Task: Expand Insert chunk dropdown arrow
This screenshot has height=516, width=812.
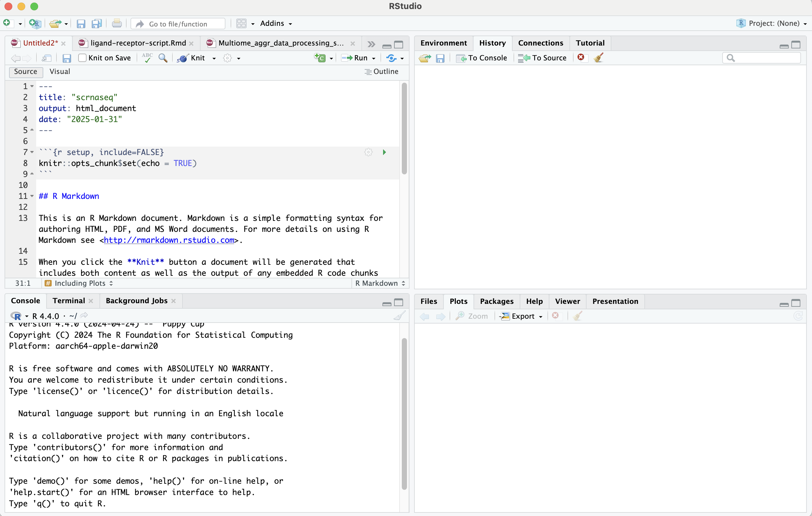Action: pyautogui.click(x=331, y=58)
